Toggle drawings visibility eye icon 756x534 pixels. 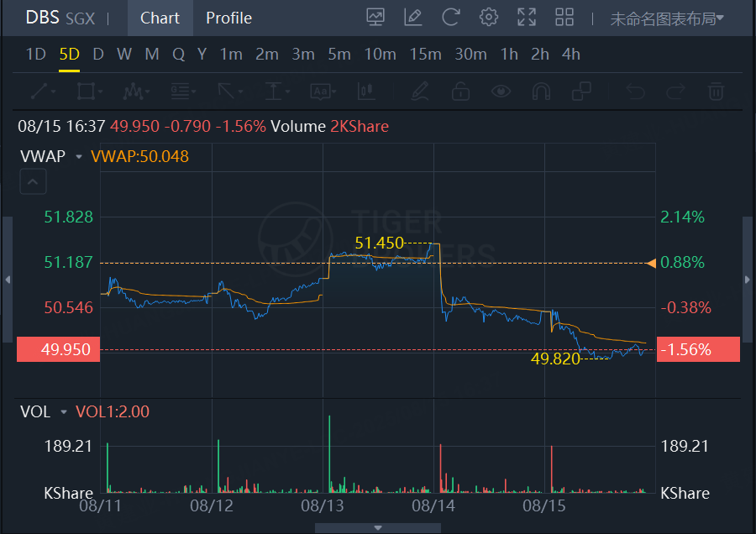click(x=501, y=91)
